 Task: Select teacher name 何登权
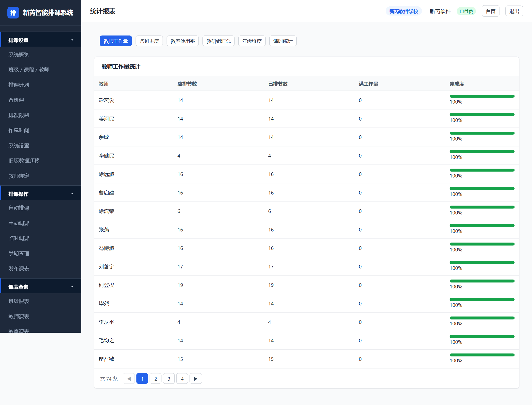pyautogui.click(x=106, y=285)
